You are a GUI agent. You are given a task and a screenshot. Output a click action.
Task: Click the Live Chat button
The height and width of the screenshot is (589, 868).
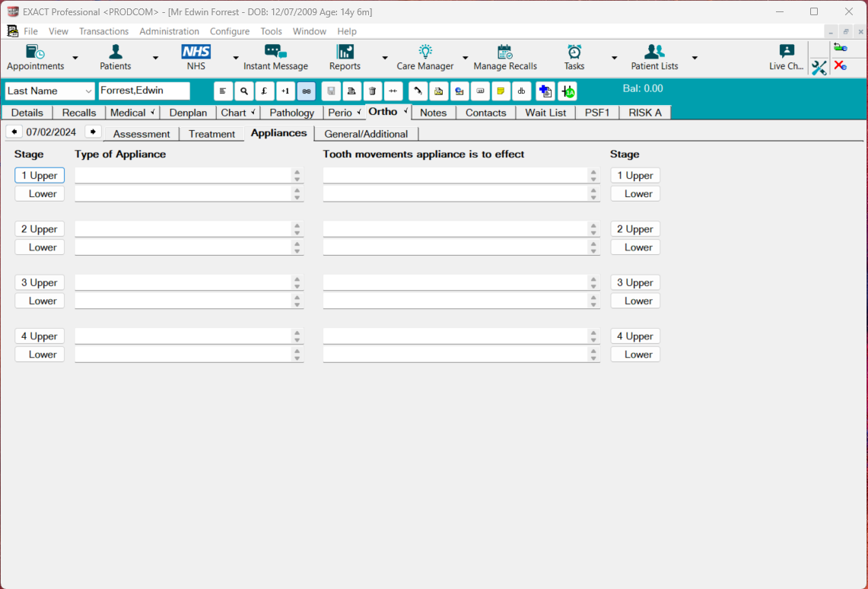click(x=786, y=57)
